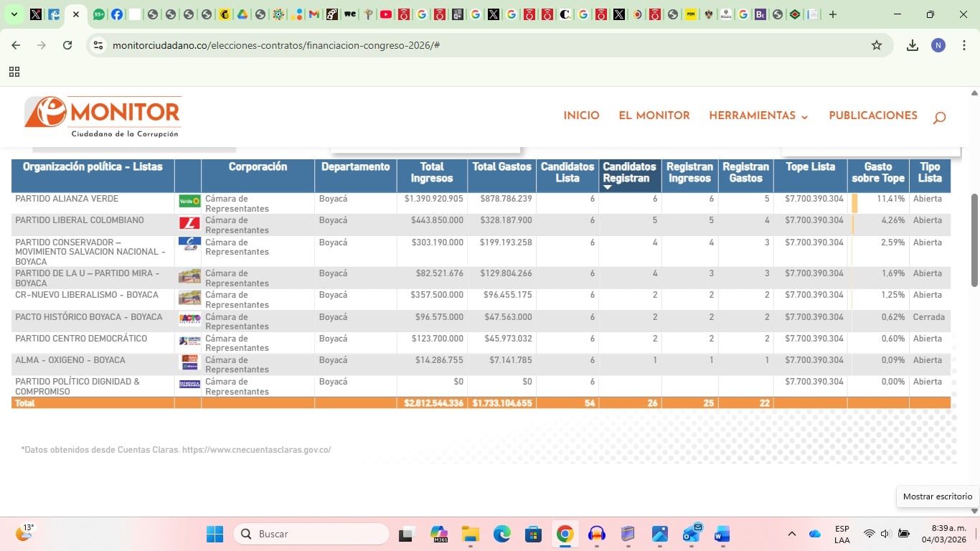This screenshot has height=551, width=980.
Task: Sort table by Total Ingresos header
Action: pos(432,173)
